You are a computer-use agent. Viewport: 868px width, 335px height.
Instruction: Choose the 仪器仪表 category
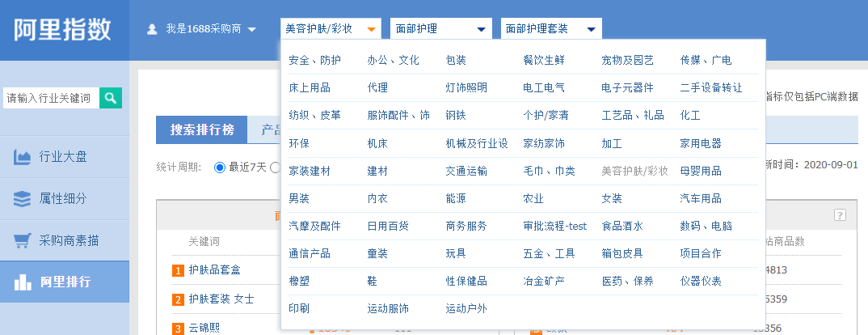(x=701, y=282)
